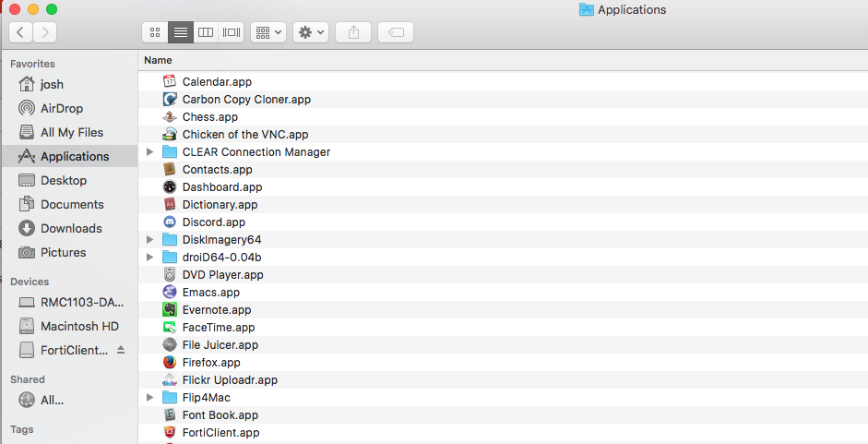This screenshot has width=868, height=444.
Task: Click the droiD64-0.04b folder icon
Action: pos(170,258)
